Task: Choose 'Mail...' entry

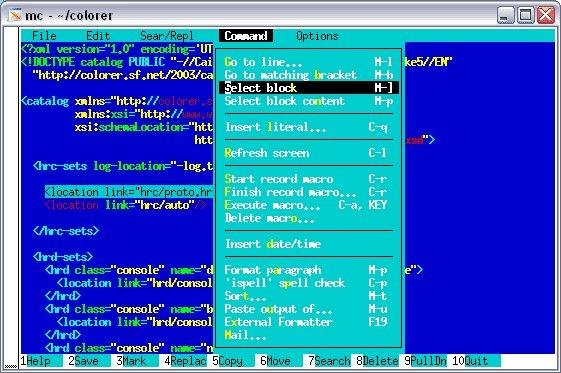Action: (308, 335)
